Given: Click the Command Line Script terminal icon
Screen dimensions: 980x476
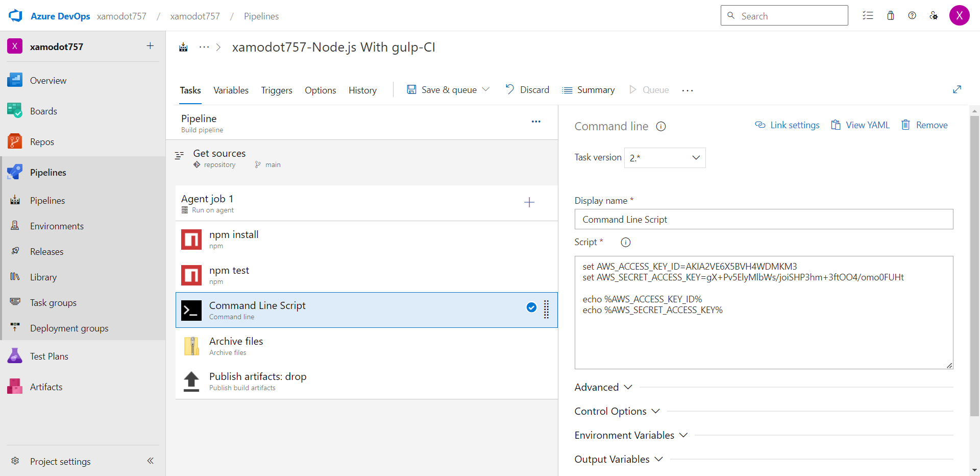Looking at the screenshot, I should click(x=191, y=311).
